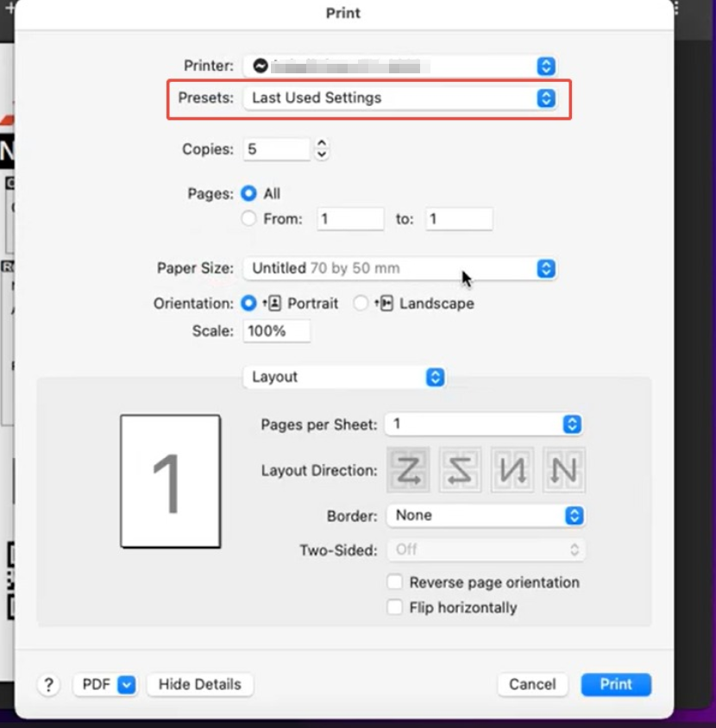This screenshot has height=728, width=716.
Task: Enable Reverse page orientation checkbox
Action: 395,583
